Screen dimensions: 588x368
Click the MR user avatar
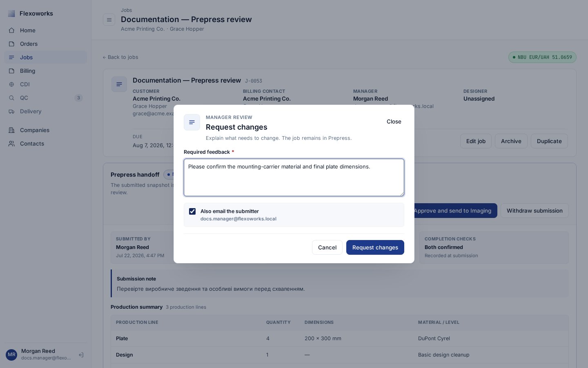[11, 355]
